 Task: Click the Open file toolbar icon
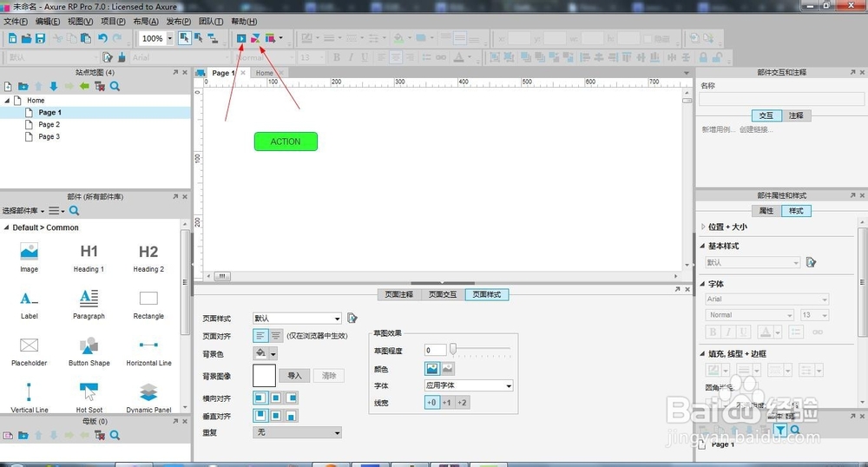26,38
